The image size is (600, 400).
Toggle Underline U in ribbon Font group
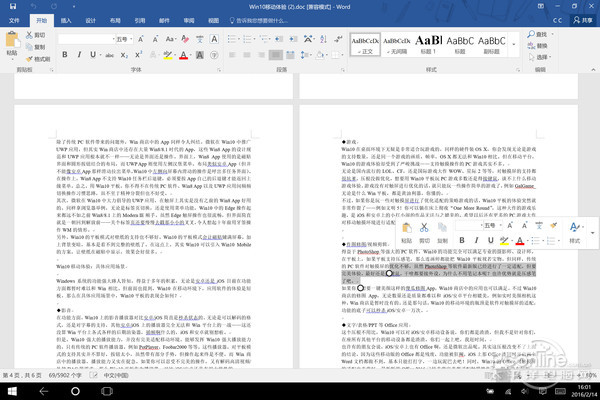tap(93, 55)
